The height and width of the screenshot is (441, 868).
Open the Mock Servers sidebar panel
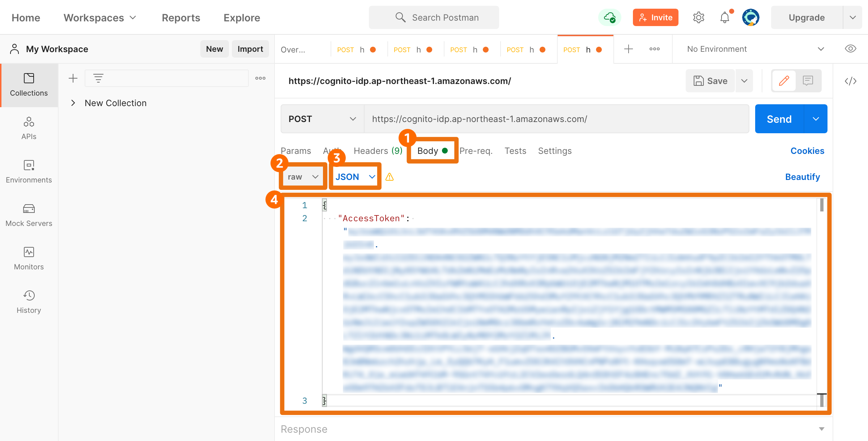pyautogui.click(x=29, y=215)
